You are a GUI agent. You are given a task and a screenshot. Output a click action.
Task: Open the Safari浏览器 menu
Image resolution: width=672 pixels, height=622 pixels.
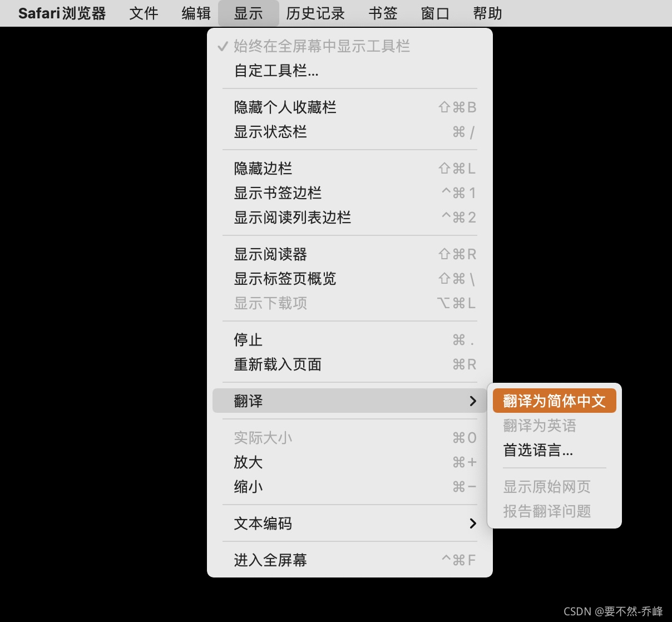62,13
